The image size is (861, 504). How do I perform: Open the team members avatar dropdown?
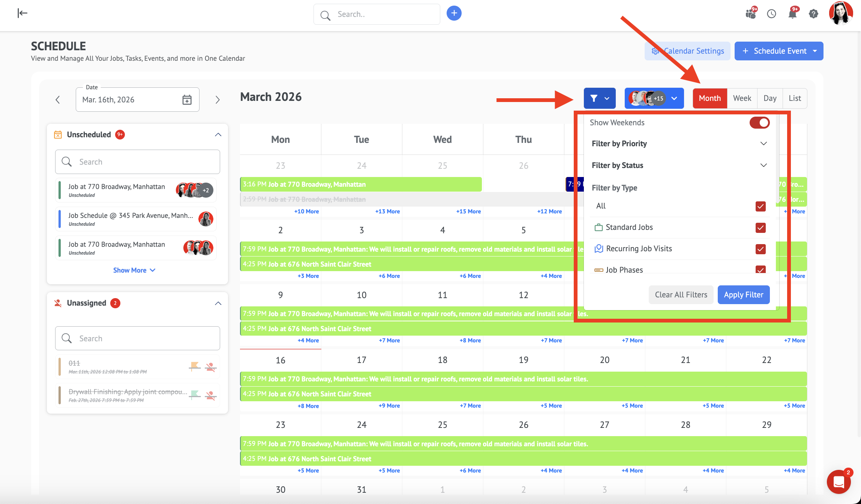(654, 98)
